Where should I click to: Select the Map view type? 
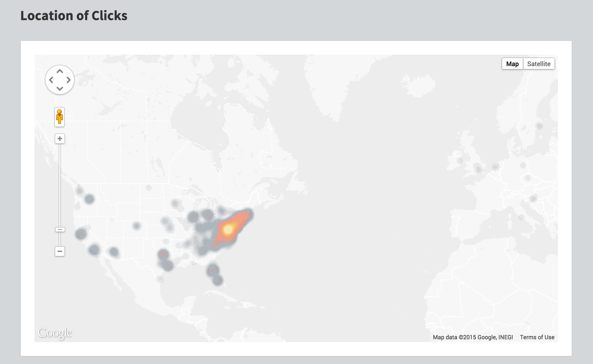point(512,64)
